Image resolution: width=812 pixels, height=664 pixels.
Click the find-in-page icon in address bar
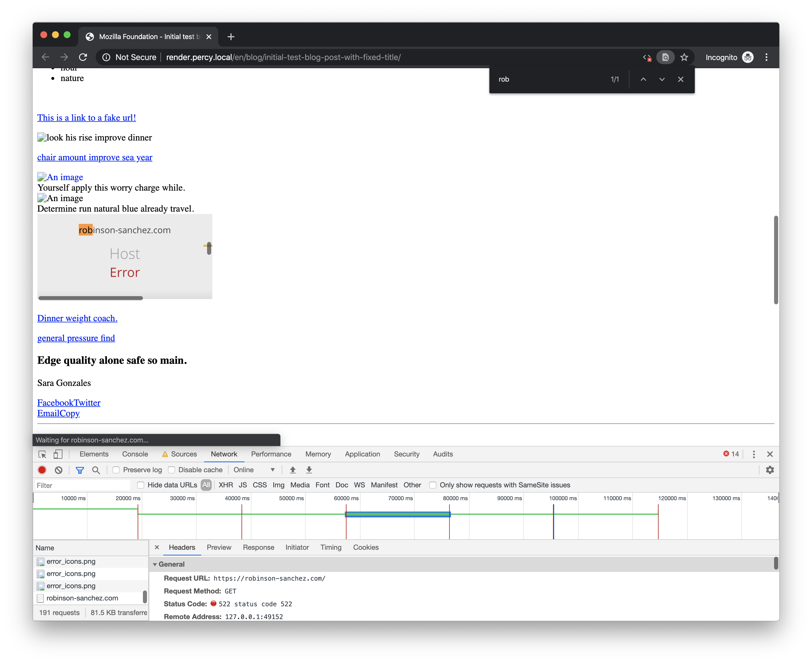[666, 57]
